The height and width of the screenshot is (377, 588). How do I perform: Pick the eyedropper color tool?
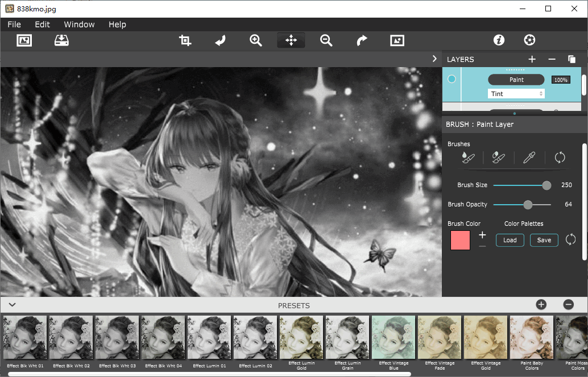(x=529, y=158)
